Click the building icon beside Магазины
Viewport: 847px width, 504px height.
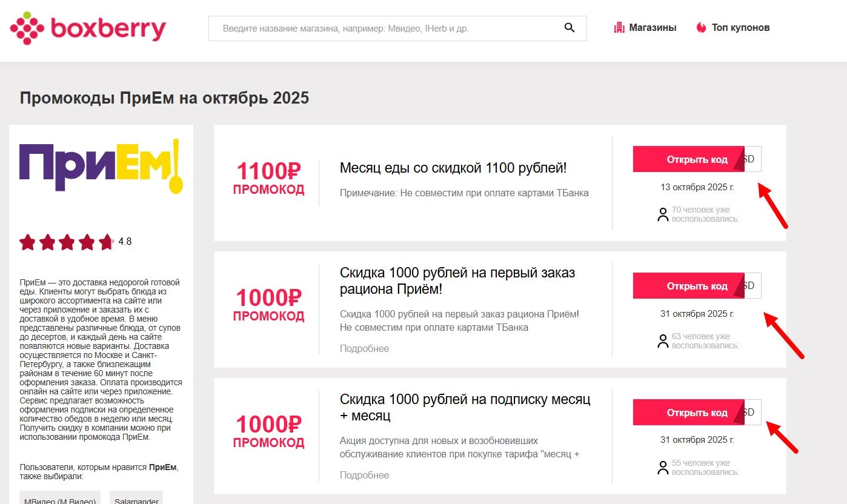[619, 27]
